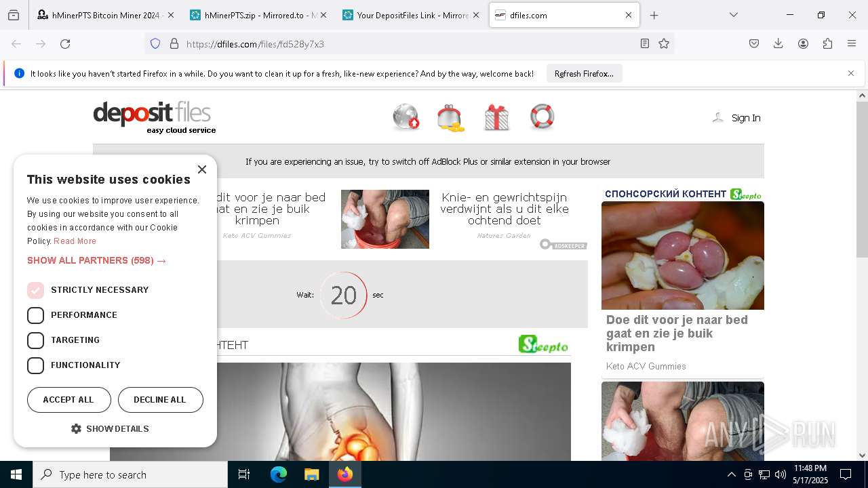The width and height of the screenshot is (868, 488).
Task: Expand Show Details in cookie popup
Action: click(110, 429)
